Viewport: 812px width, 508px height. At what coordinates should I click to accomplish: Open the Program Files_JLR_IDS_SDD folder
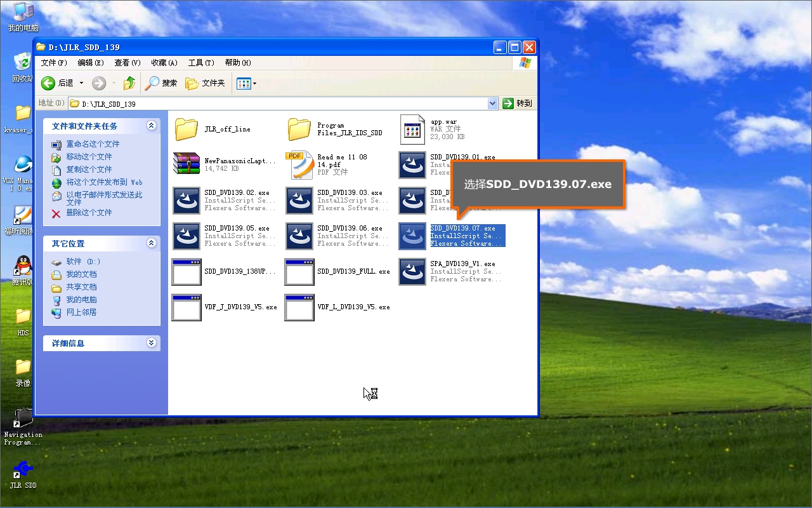coord(299,130)
